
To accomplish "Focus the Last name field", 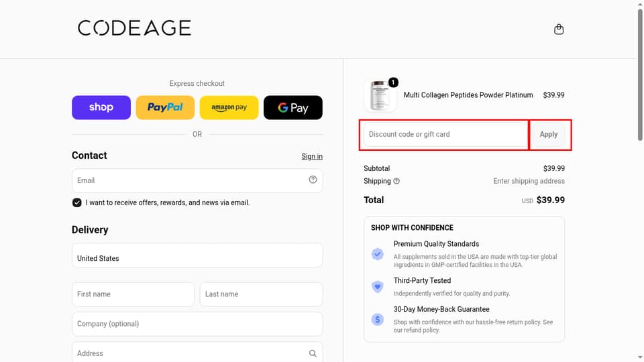I will click(261, 294).
